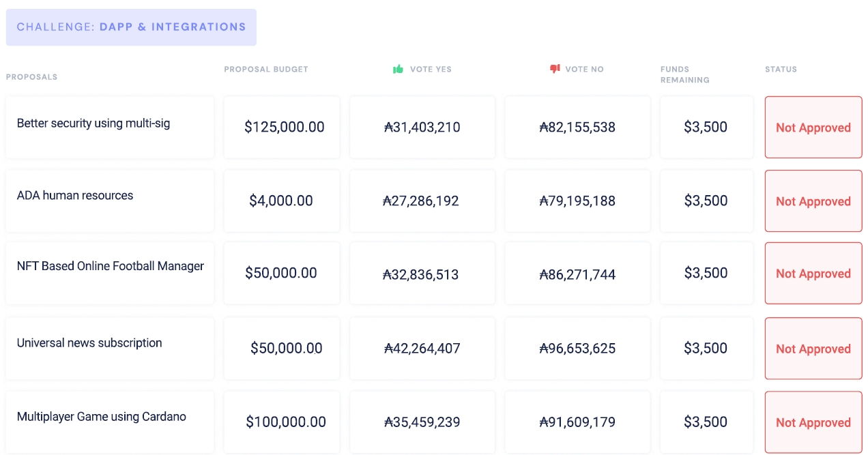Screen dimensions: 868x455
Task: Open the ADA human resources proposal
Action: 75,196
